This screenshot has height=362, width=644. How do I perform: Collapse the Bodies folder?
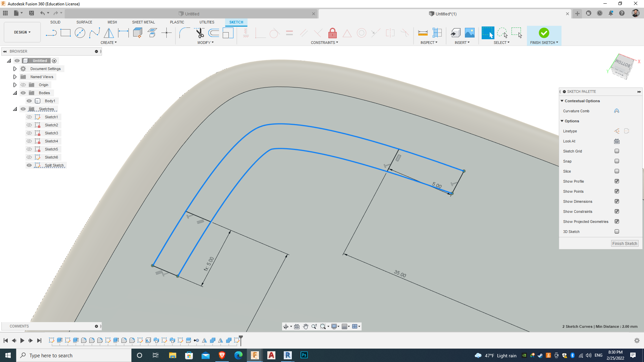pos(15,93)
